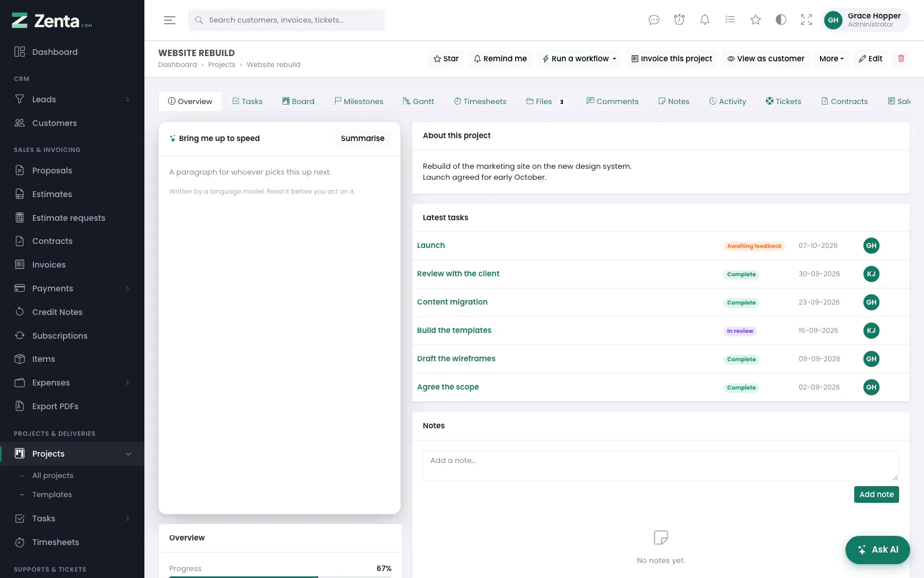The image size is (924, 578).
Task: Expand the Payments submenu chevron
Action: point(128,288)
